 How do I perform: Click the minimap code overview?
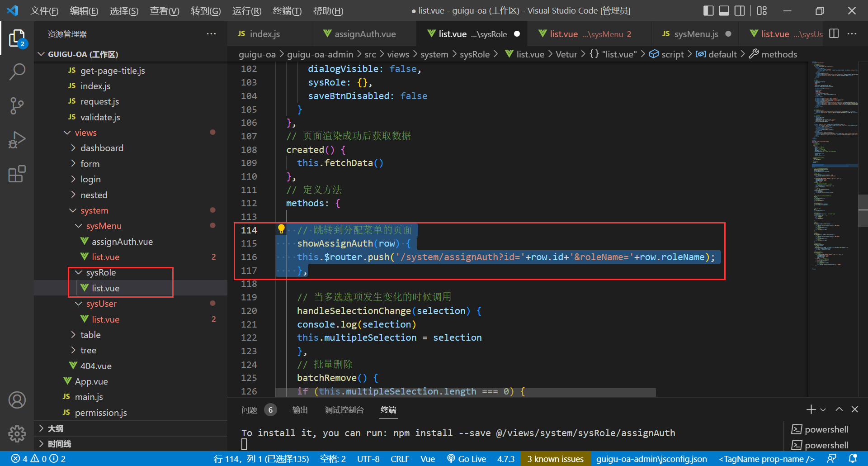(832, 136)
